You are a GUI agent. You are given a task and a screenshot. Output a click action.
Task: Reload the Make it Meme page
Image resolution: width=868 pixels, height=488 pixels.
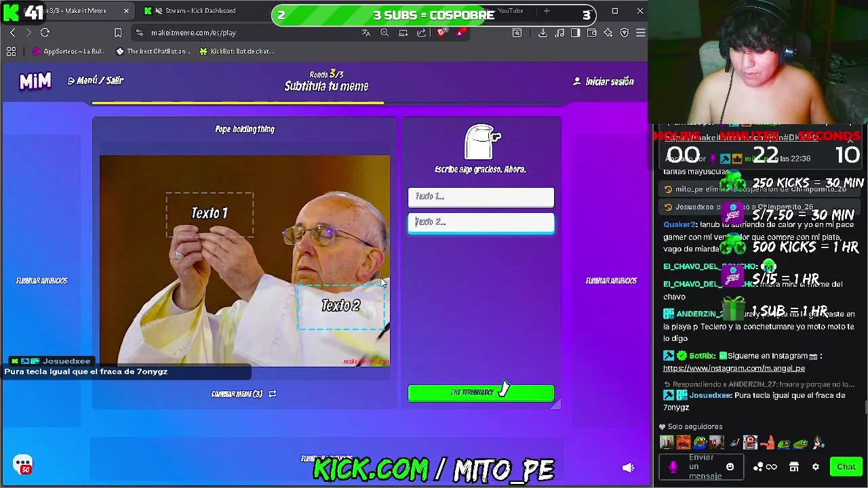click(x=45, y=33)
